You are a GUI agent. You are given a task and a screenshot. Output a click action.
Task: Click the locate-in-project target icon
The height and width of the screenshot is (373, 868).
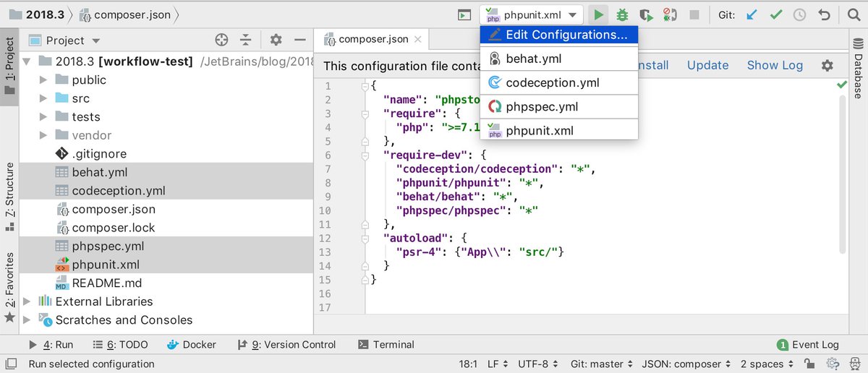[x=222, y=40]
